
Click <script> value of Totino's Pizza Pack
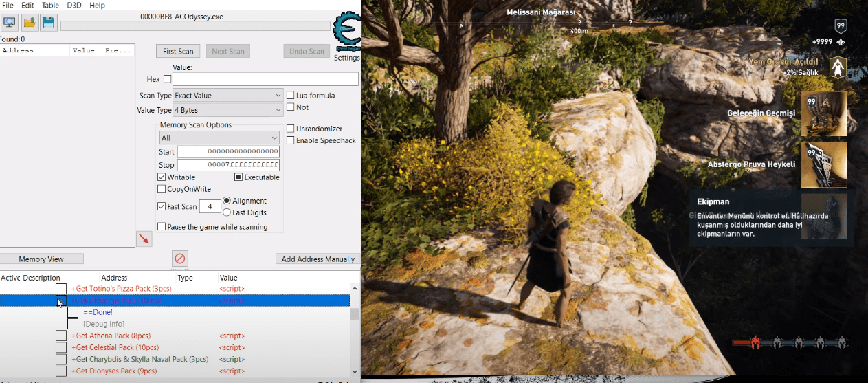point(232,289)
